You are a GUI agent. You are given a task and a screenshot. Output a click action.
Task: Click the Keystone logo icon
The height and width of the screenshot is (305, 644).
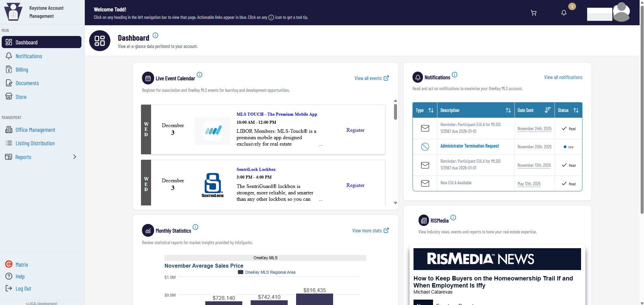click(x=13, y=12)
